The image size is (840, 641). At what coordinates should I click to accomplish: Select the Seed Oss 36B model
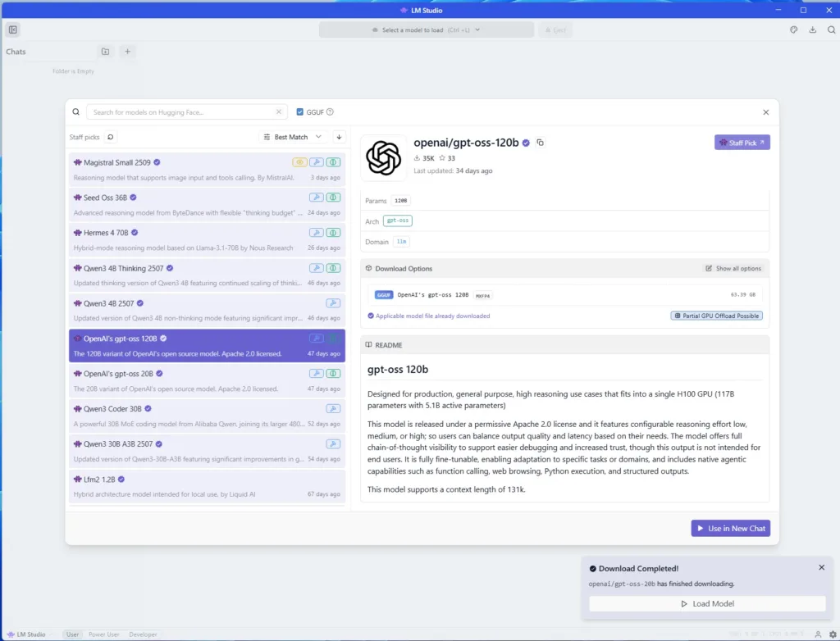[207, 205]
